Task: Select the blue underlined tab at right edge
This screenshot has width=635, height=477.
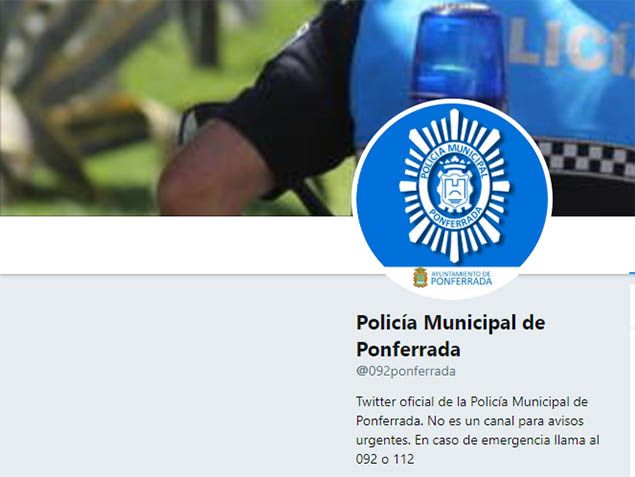Action: click(632, 274)
